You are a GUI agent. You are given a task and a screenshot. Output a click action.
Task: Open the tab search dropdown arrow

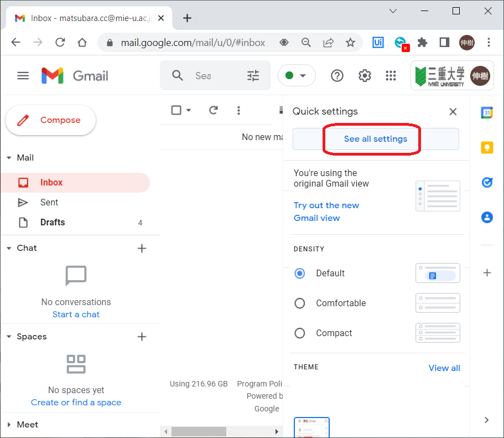pyautogui.click(x=393, y=11)
